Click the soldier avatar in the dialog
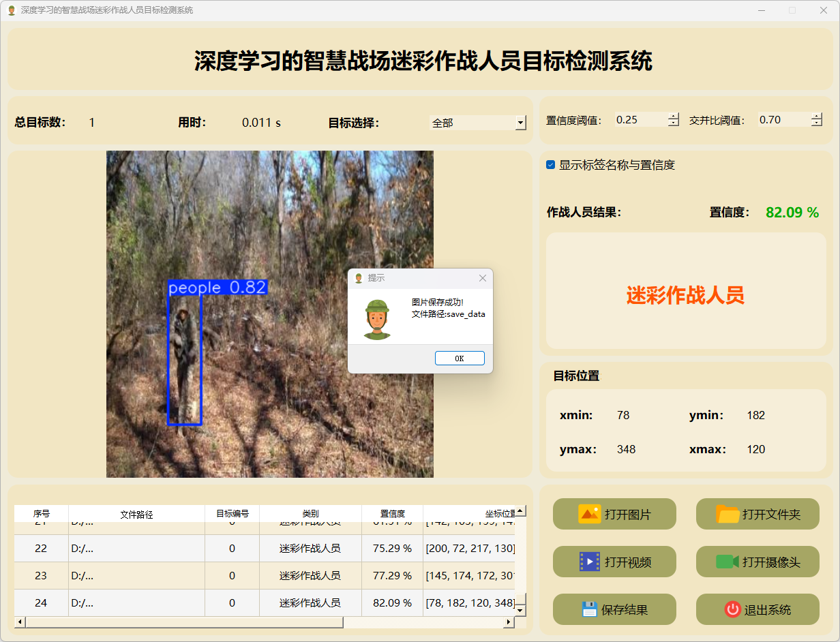This screenshot has height=642, width=840. coord(377,319)
